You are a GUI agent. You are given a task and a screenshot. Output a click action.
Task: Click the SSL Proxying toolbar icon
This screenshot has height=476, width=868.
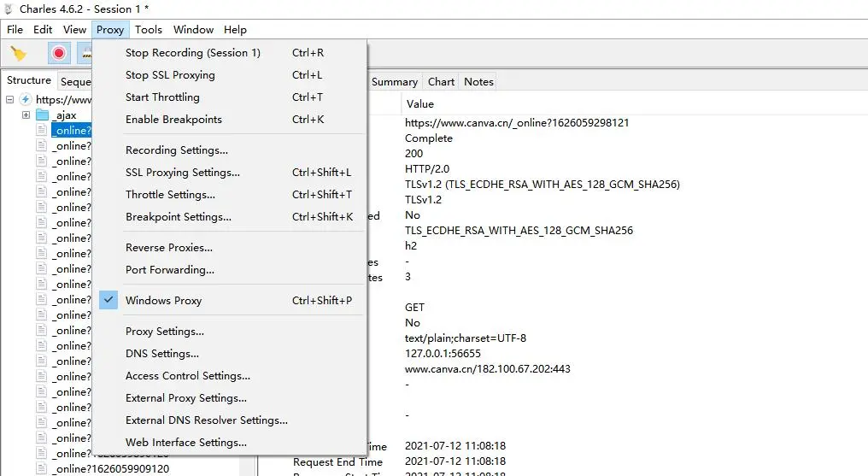85,54
